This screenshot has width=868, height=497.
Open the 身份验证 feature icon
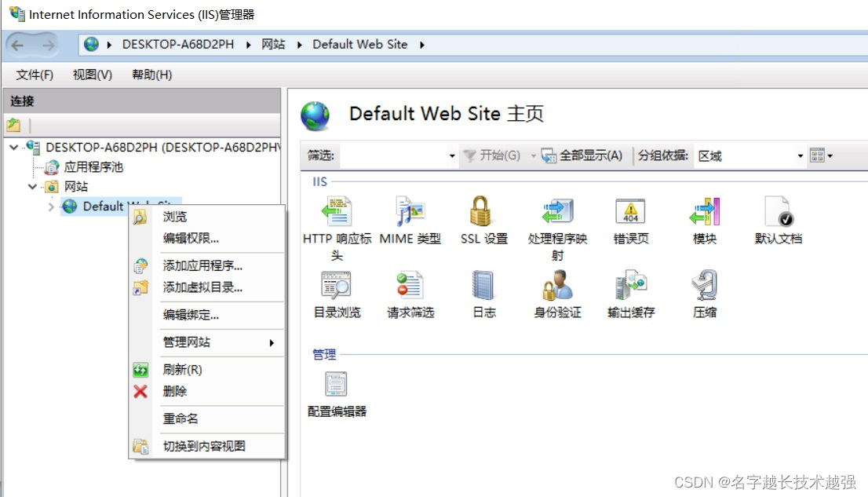tap(557, 285)
